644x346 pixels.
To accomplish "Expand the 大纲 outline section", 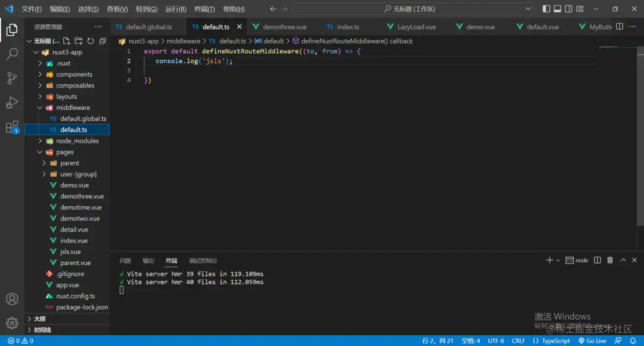I will pos(67,319).
